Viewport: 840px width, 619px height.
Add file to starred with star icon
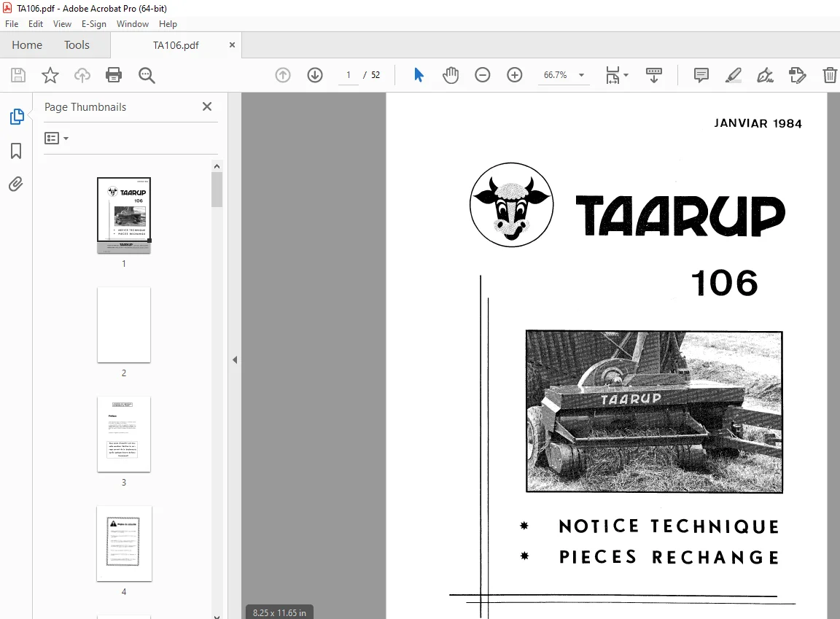(x=50, y=75)
